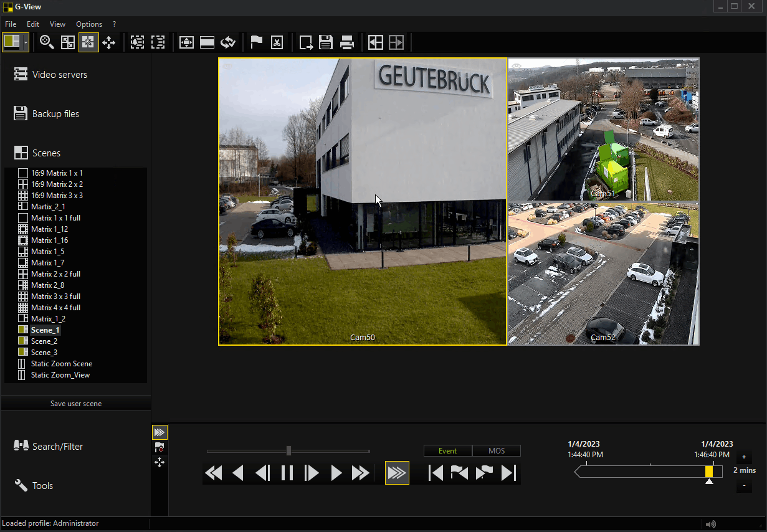Screen dimensions: 767x532
Task: Toggle the arrow-in-grid viewer selection tool
Action: coord(88,42)
